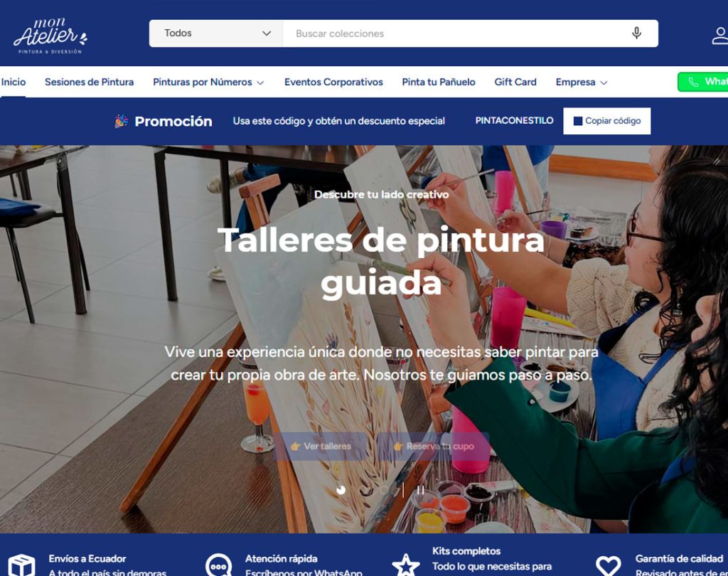This screenshot has width=728, height=576.
Task: Click the chat bubble Atención rápida icon
Action: pyautogui.click(x=218, y=565)
